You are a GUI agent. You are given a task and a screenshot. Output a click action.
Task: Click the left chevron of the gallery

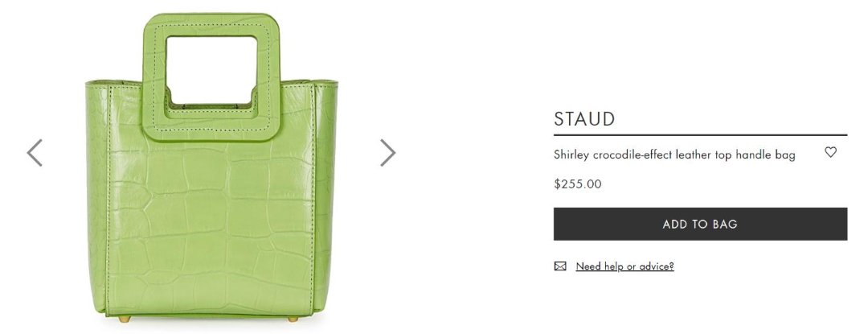(35, 152)
